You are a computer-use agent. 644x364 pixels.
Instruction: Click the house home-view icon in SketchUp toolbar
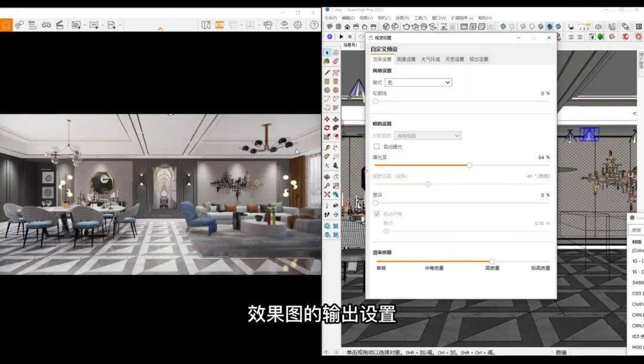(x=347, y=27)
